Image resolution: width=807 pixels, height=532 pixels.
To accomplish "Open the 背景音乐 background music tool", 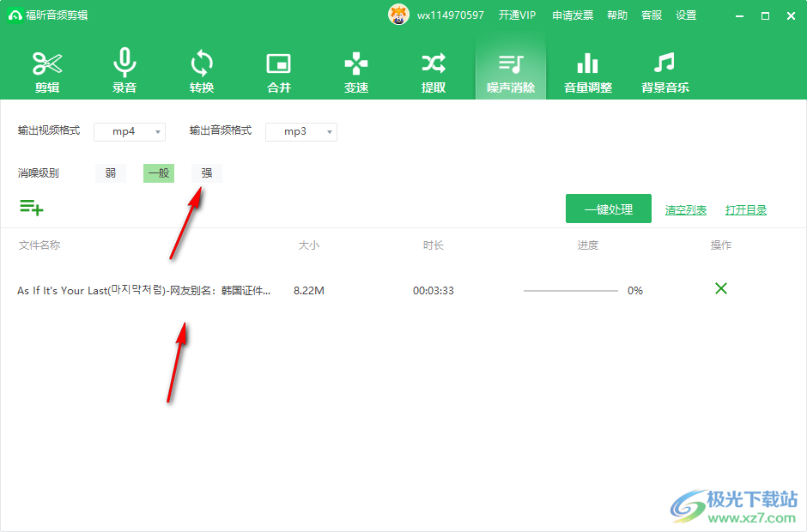I will (x=665, y=71).
